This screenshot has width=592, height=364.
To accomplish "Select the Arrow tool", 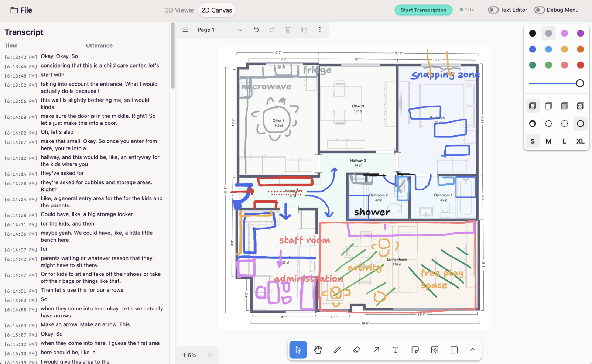I will point(376,350).
